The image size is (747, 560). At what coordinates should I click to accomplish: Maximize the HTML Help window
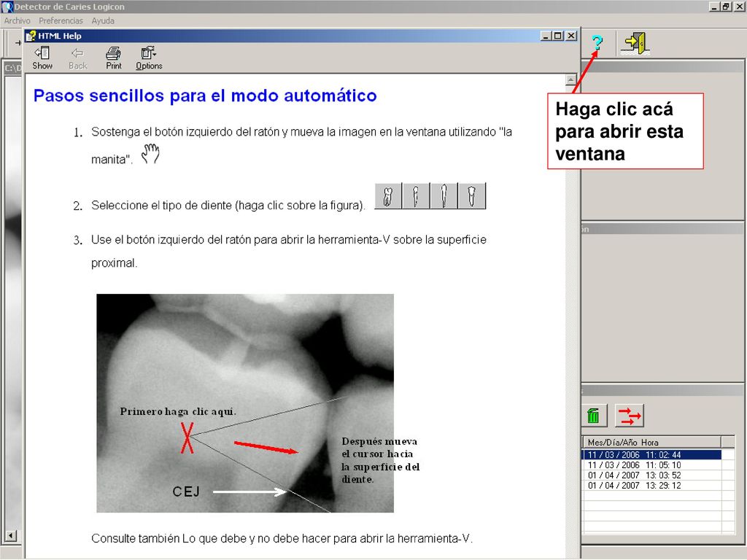[x=558, y=36]
